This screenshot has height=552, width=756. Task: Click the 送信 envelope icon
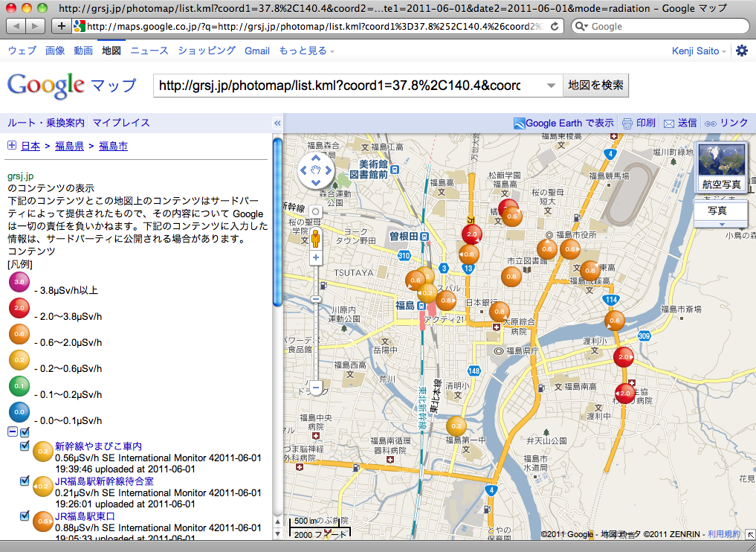click(669, 123)
